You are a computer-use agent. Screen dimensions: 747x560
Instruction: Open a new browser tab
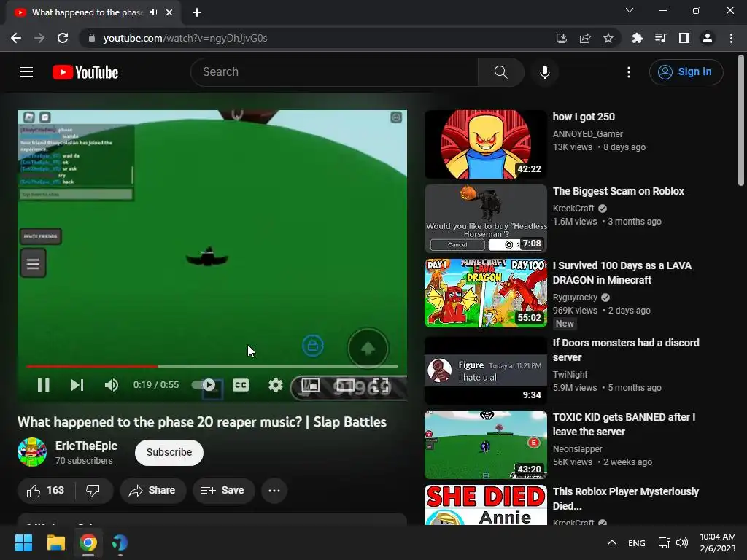coord(197,12)
